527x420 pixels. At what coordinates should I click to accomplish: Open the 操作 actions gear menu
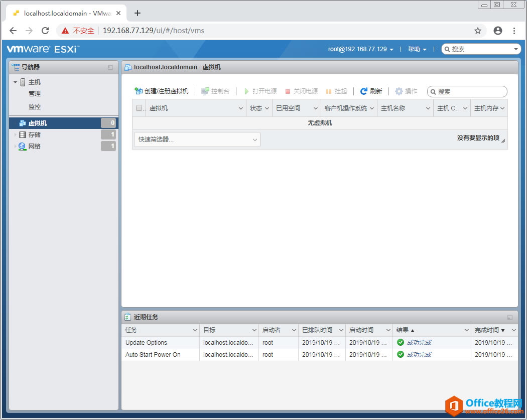click(x=406, y=91)
